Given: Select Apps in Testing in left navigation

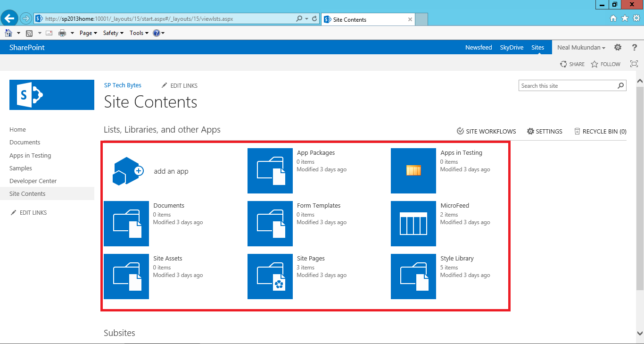Looking at the screenshot, I should coord(30,155).
